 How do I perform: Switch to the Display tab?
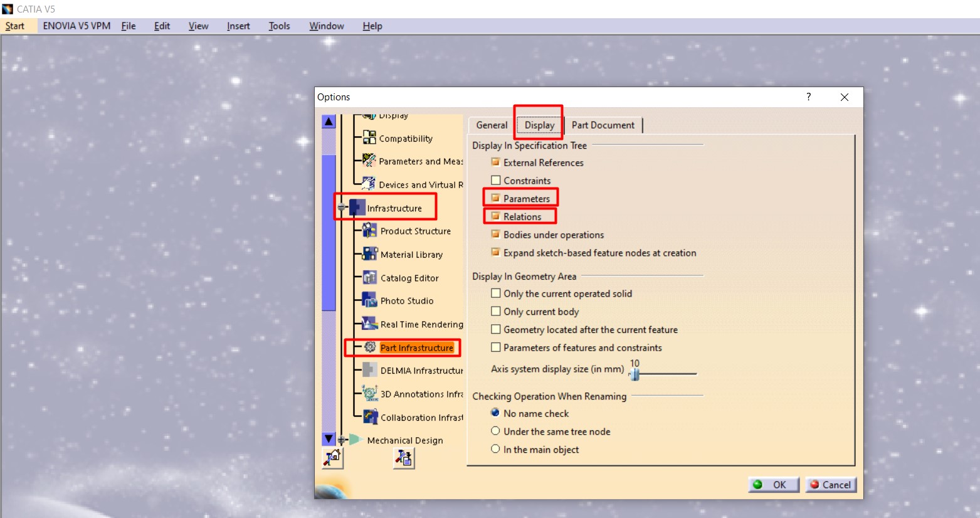[x=540, y=125]
